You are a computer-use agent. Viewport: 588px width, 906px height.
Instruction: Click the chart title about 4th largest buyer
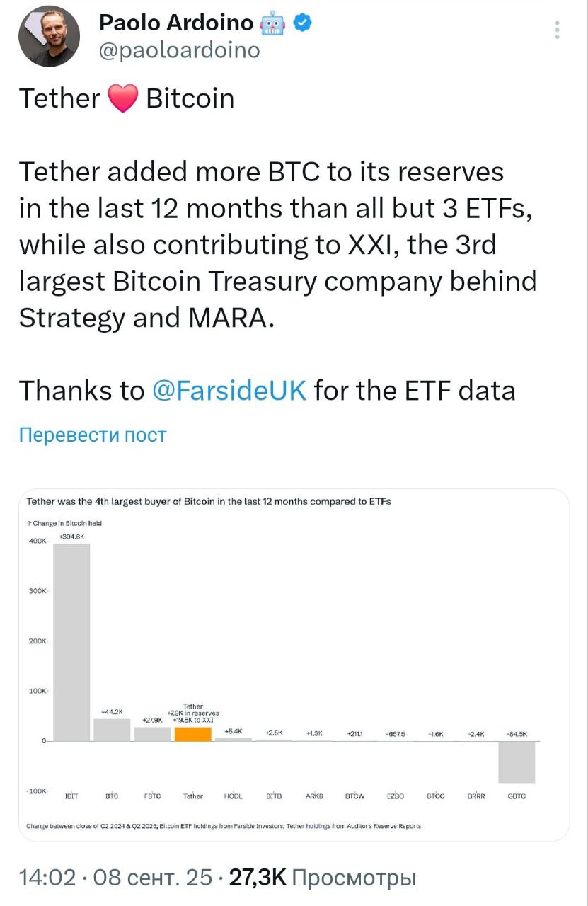pyautogui.click(x=209, y=501)
